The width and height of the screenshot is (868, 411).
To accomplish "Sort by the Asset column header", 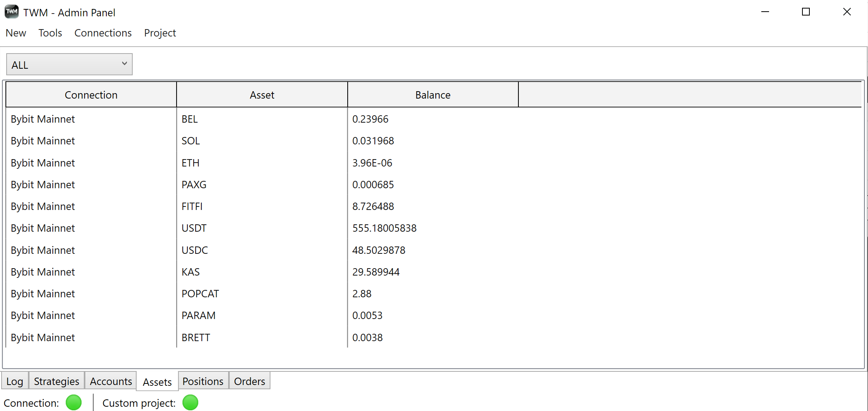I will coord(262,95).
